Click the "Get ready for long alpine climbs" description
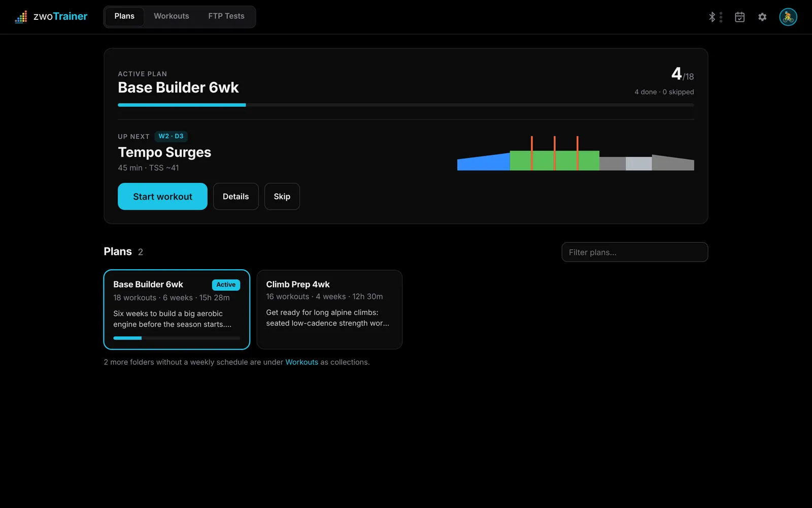 [328, 318]
